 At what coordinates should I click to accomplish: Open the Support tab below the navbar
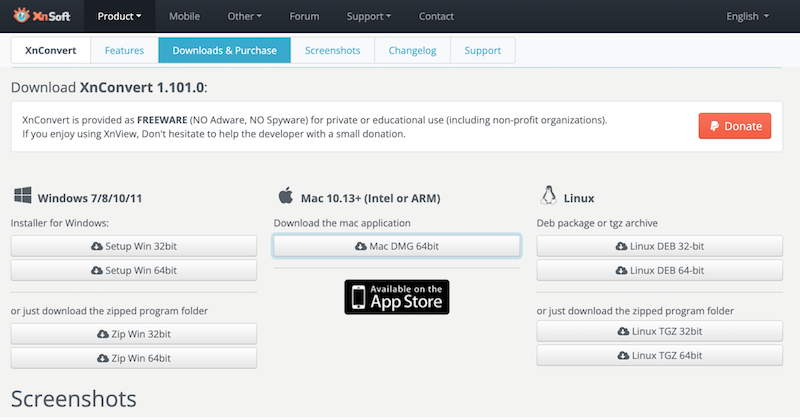coord(483,51)
